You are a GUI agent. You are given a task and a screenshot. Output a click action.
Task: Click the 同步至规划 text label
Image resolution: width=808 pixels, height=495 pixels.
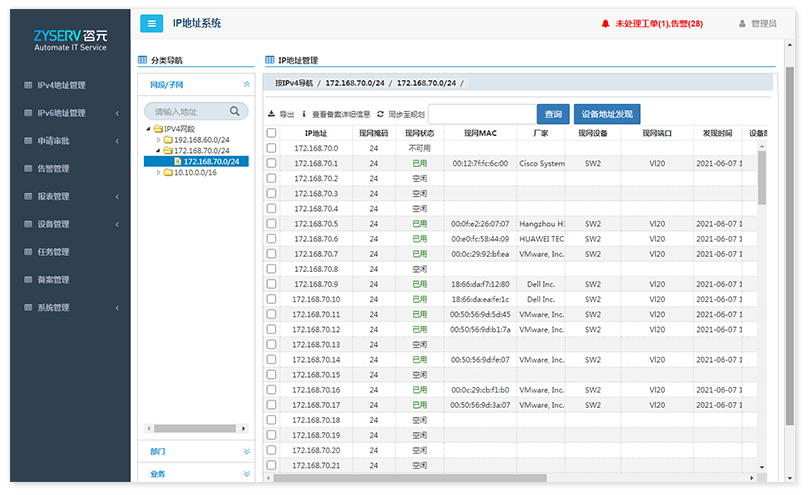click(x=407, y=114)
